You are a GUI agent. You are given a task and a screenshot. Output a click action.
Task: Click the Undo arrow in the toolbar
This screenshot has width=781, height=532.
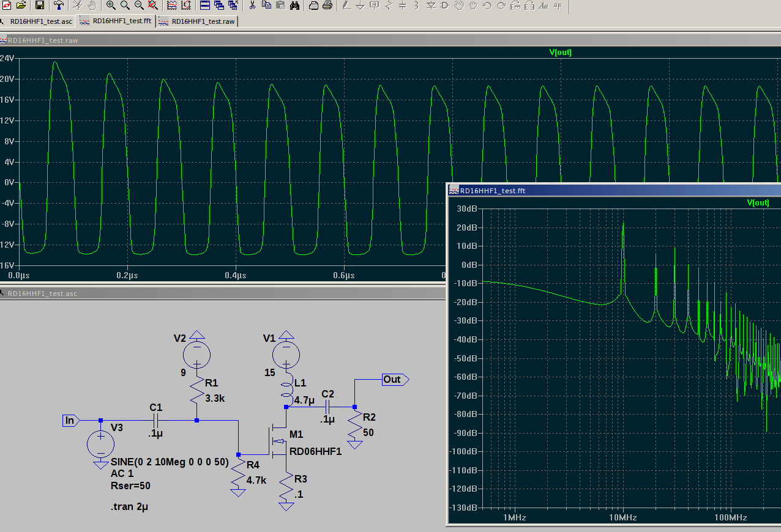point(487,6)
